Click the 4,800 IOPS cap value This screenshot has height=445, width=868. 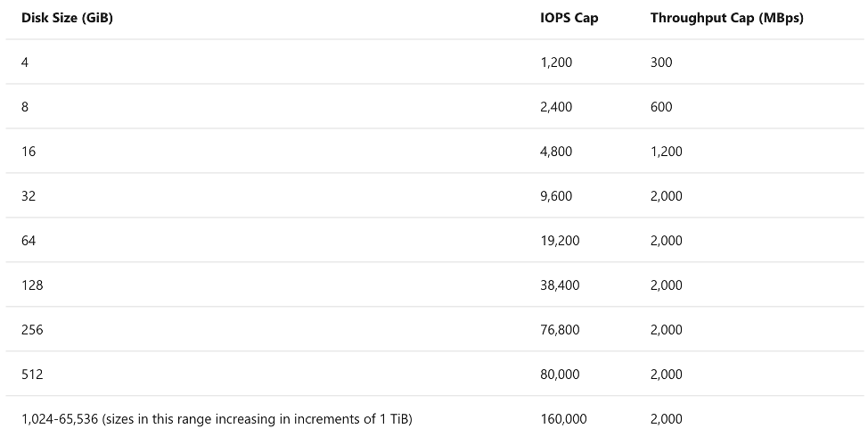[x=556, y=152]
